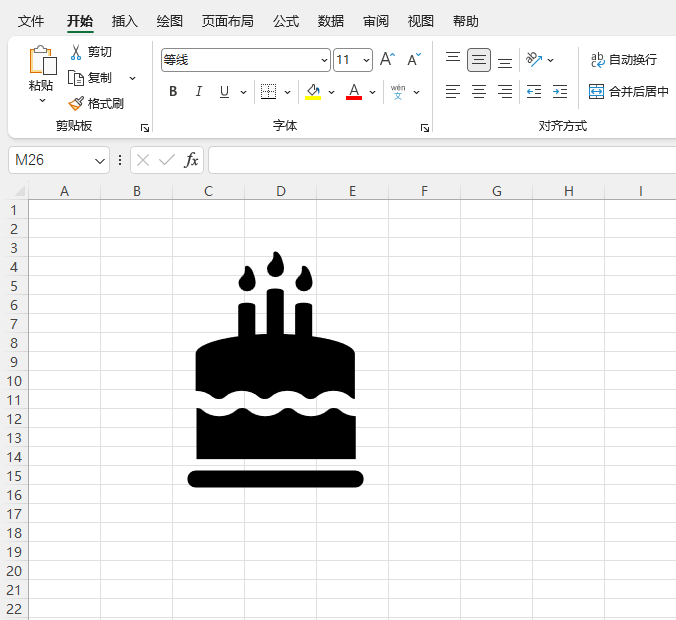Toggle Italic formatting
Viewport: 676px width, 620px height.
[198, 91]
